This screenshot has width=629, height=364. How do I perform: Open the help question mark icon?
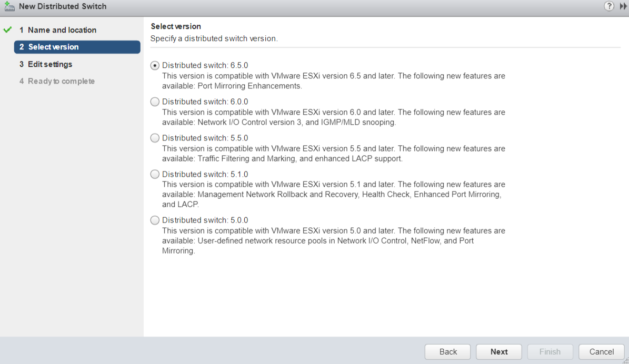click(610, 6)
